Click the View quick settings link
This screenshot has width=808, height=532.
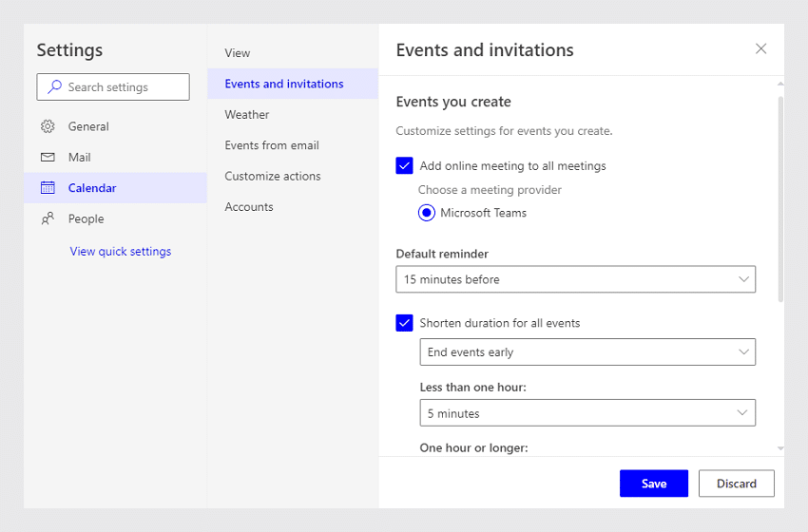(x=121, y=252)
